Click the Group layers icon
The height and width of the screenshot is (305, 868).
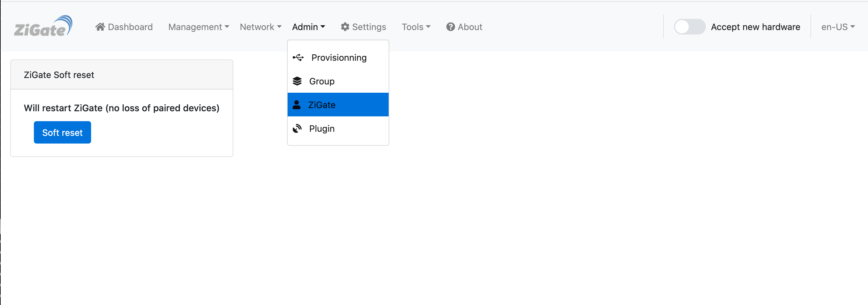(x=297, y=81)
